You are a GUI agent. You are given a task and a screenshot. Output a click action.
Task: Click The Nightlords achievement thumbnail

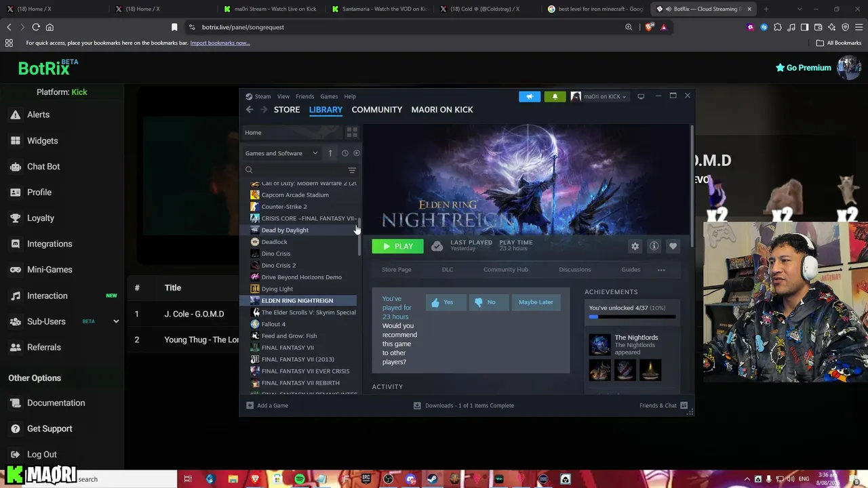point(599,344)
